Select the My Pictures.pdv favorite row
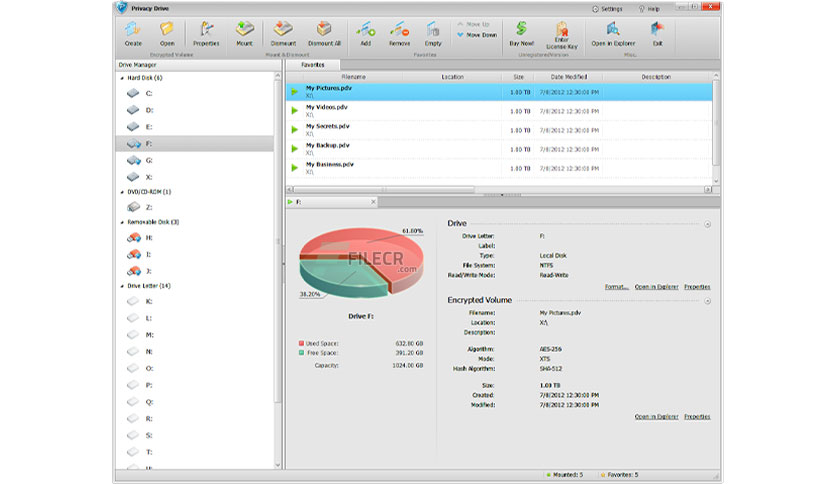 click(x=499, y=92)
